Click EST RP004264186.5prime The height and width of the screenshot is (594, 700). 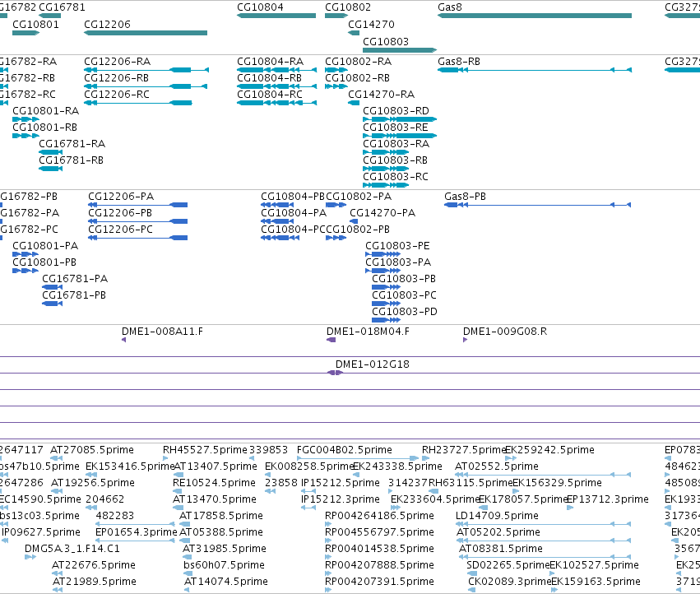click(x=328, y=524)
